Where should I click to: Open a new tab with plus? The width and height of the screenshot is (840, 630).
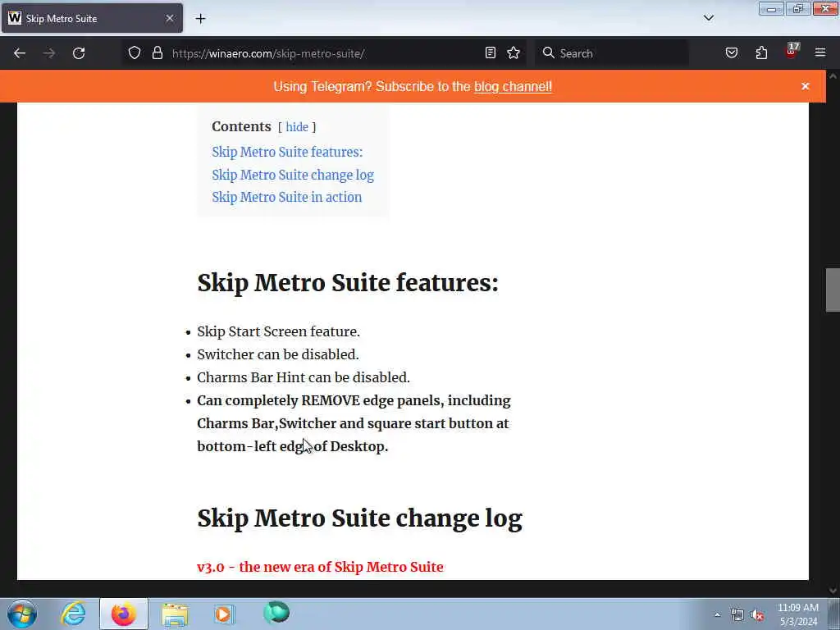(x=200, y=19)
